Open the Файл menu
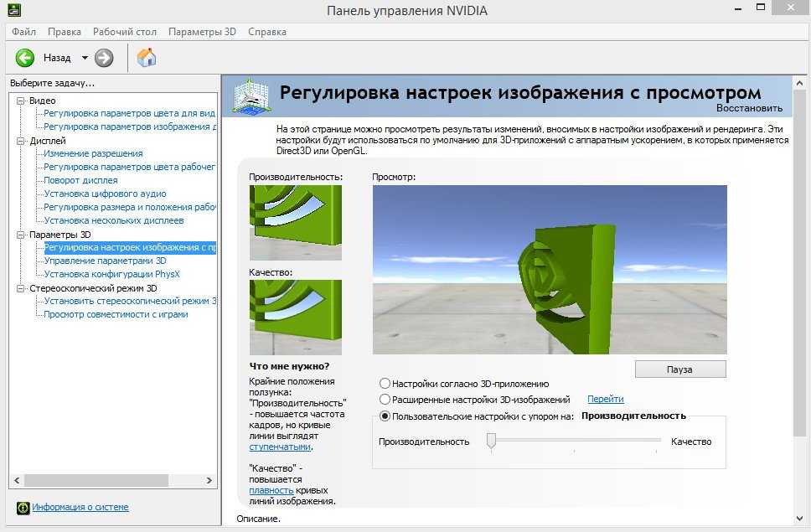 pos(23,32)
